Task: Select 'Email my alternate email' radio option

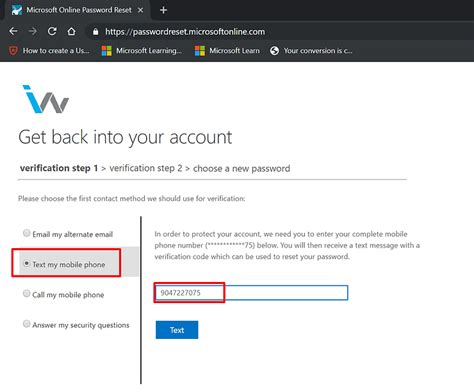Action: tap(27, 233)
